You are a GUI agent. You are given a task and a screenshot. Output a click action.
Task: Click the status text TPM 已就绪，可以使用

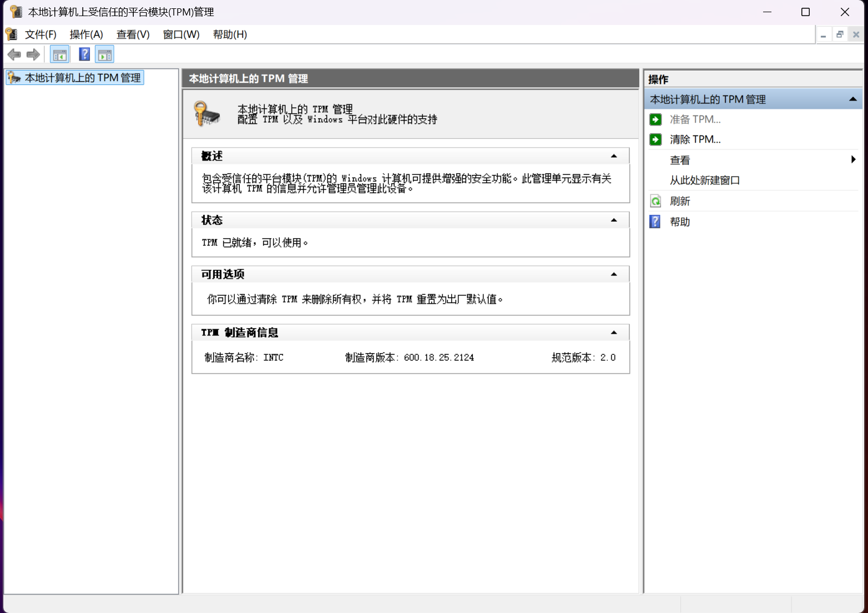[255, 243]
